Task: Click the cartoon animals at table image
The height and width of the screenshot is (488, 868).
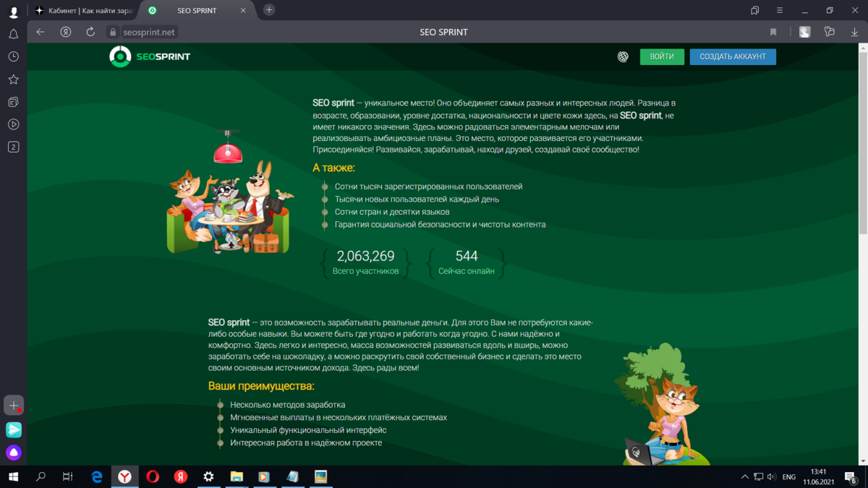Action: 230,193
